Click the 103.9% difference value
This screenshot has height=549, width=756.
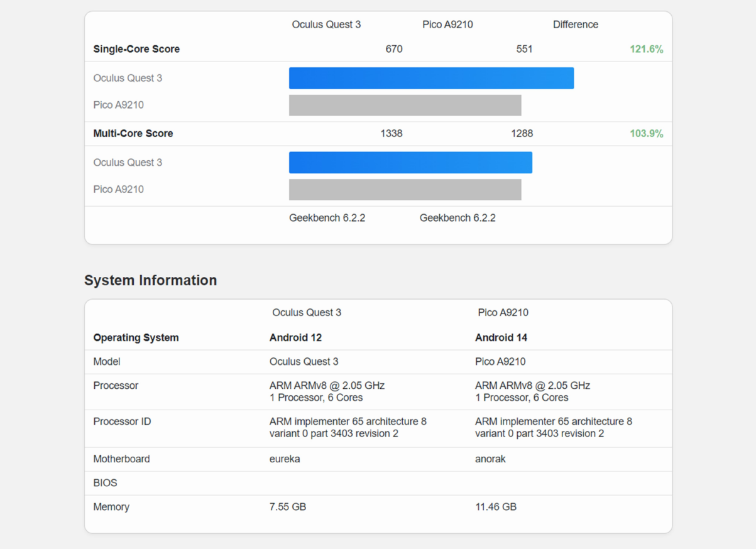(647, 133)
